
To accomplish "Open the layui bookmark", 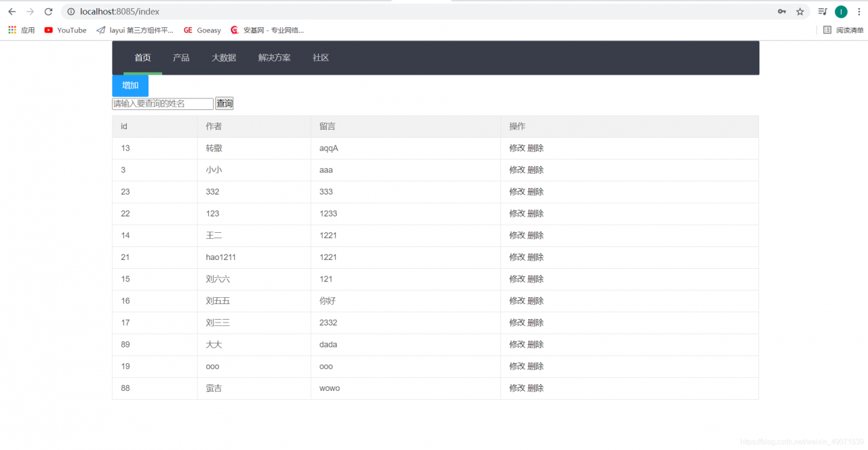I will click(135, 30).
